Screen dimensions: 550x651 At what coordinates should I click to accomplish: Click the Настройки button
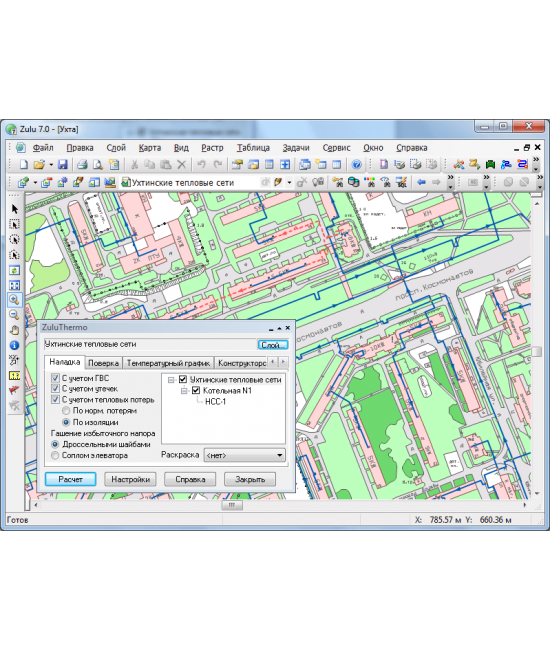(130, 479)
